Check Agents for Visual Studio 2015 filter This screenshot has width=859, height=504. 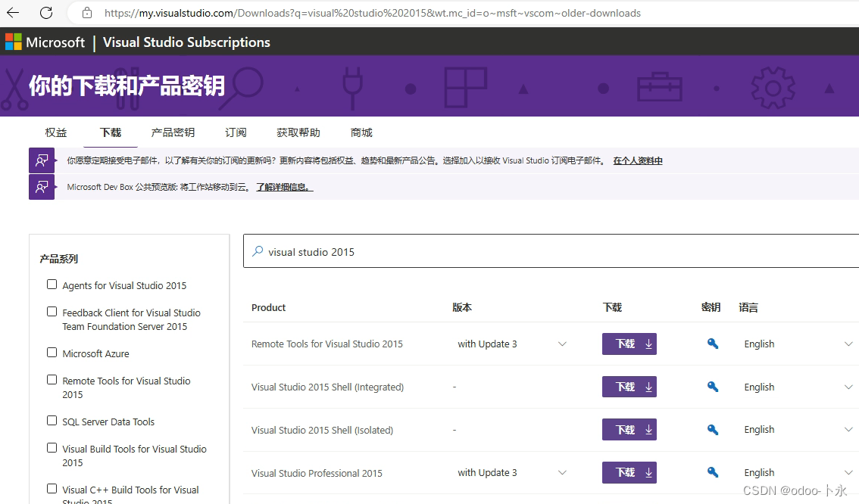click(x=52, y=285)
